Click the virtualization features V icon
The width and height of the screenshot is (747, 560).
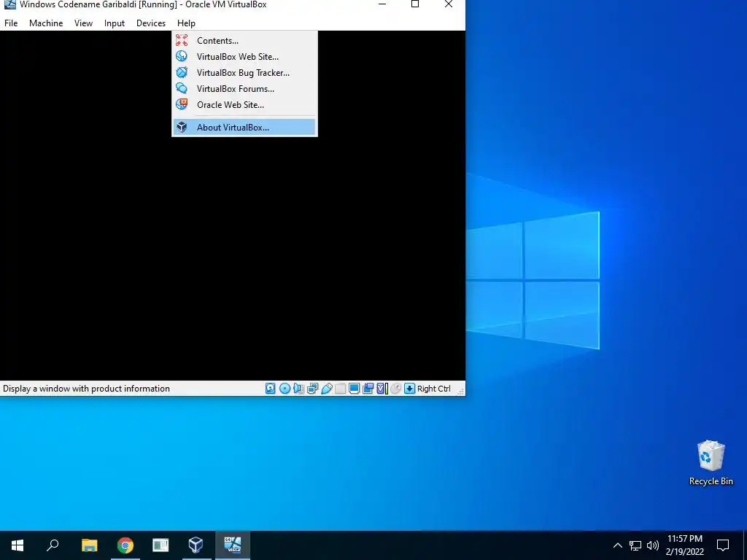point(382,389)
